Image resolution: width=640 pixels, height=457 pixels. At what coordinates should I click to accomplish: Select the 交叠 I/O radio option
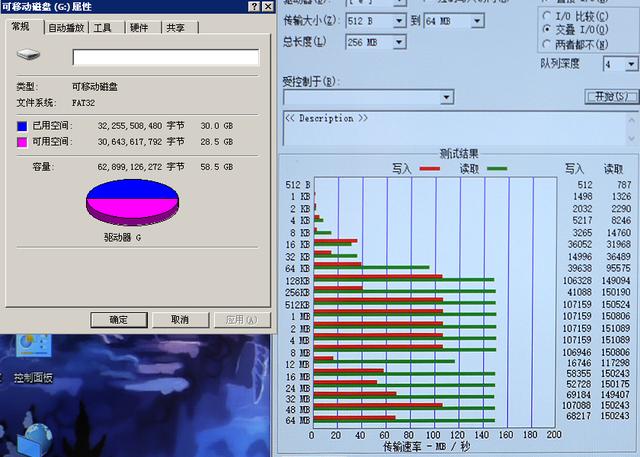tap(546, 30)
